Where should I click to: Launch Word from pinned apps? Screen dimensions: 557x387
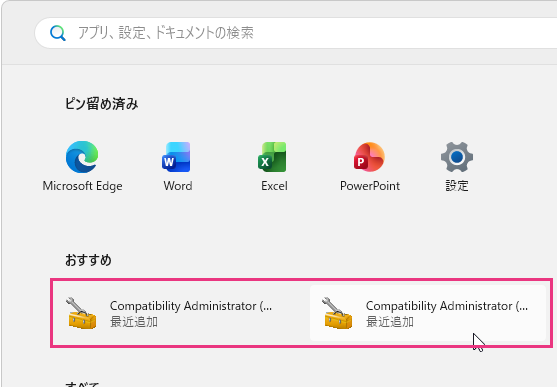pos(178,166)
